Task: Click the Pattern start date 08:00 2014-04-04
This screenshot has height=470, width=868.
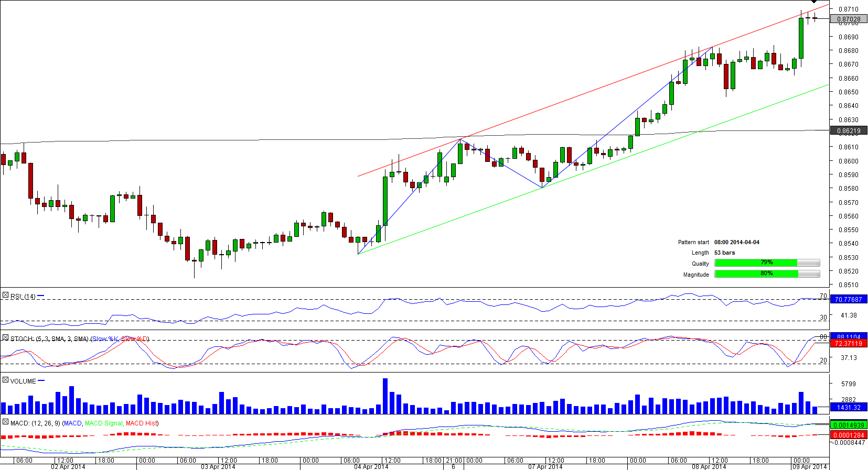Action: (736, 242)
